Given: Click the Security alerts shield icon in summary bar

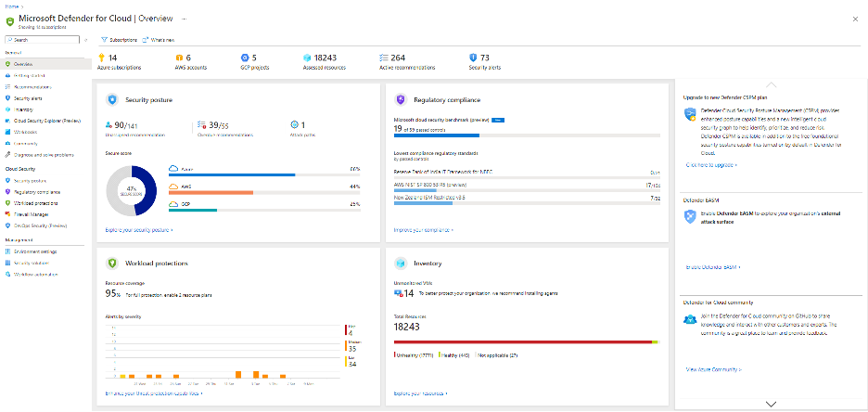Looking at the screenshot, I should point(472,58).
